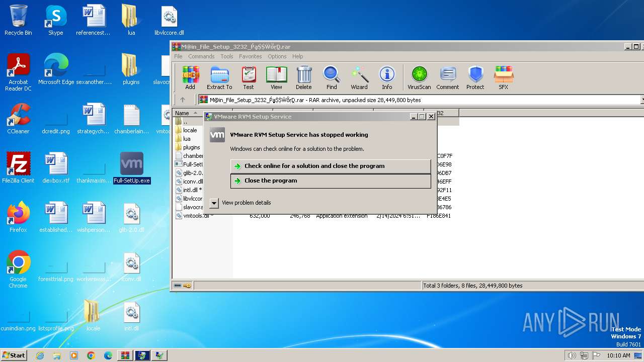
Task: Click the WinRAR status bar key icon
Action: [x=187, y=286]
